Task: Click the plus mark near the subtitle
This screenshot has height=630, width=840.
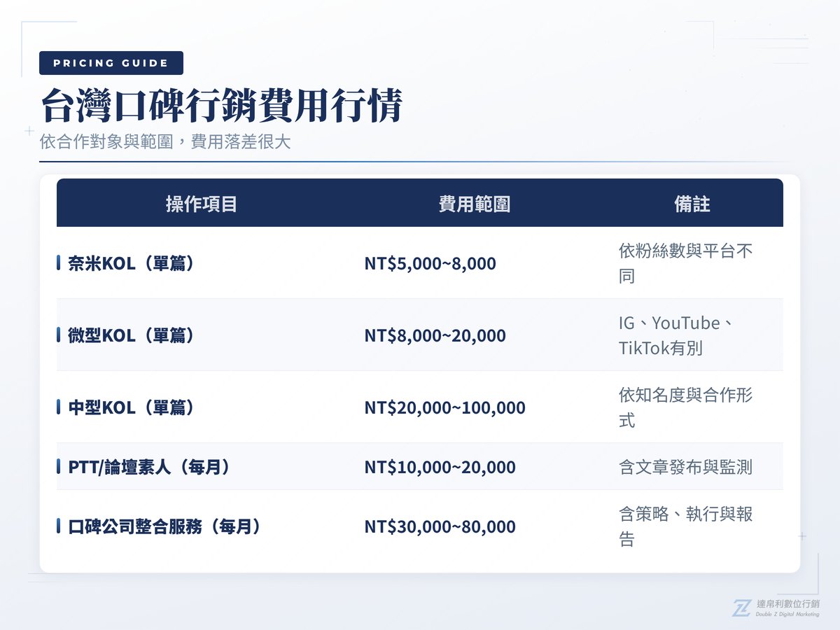Action: click(29, 129)
